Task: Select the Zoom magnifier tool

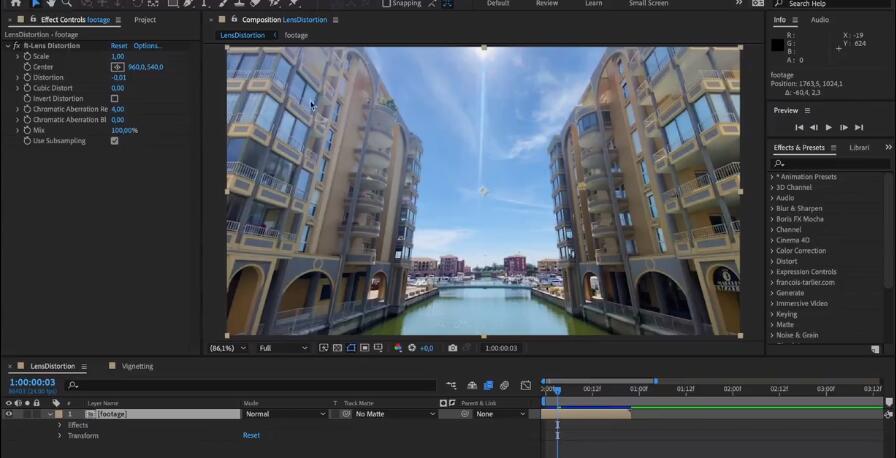Action: point(66,3)
